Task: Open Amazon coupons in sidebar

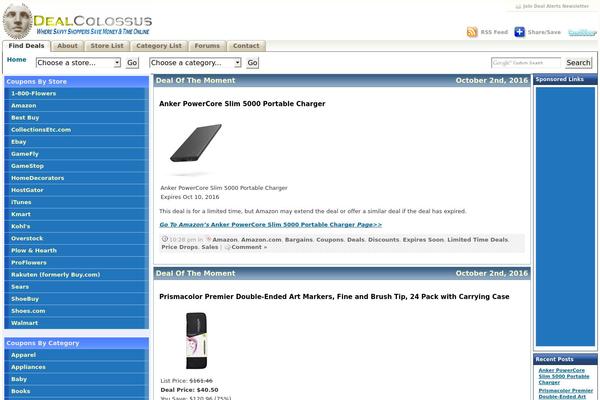Action: click(x=77, y=106)
